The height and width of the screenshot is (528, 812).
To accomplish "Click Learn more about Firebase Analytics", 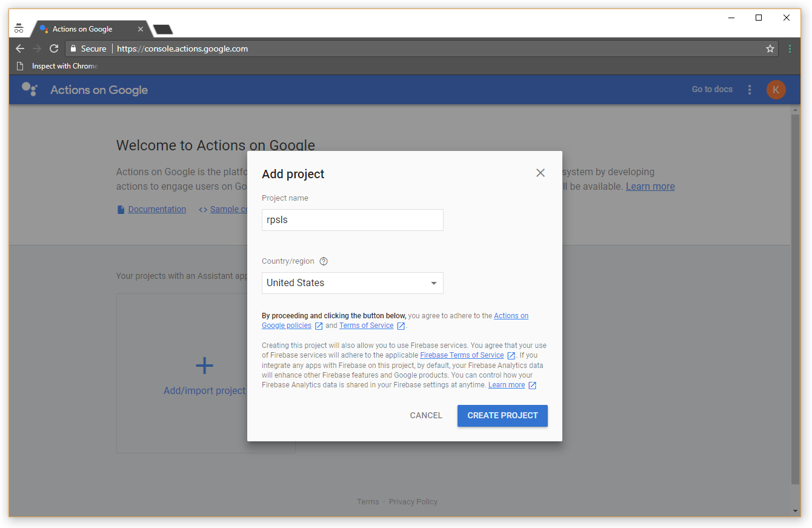I will pyautogui.click(x=507, y=385).
